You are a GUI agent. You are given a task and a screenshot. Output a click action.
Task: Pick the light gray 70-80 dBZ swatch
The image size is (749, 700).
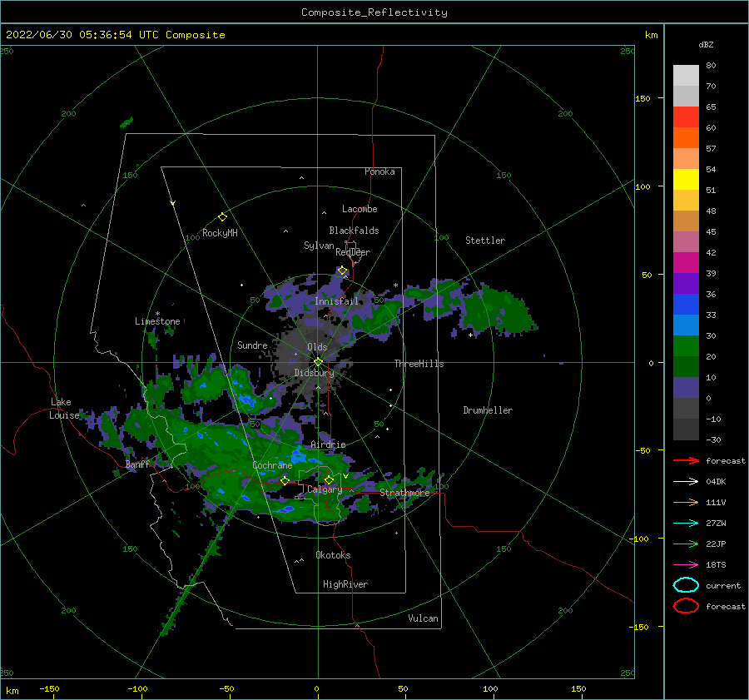point(686,76)
